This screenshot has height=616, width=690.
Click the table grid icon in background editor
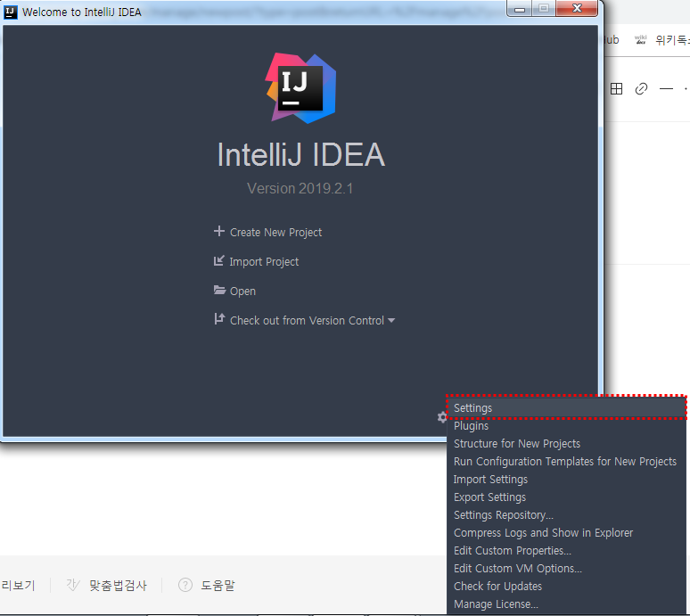coord(617,89)
